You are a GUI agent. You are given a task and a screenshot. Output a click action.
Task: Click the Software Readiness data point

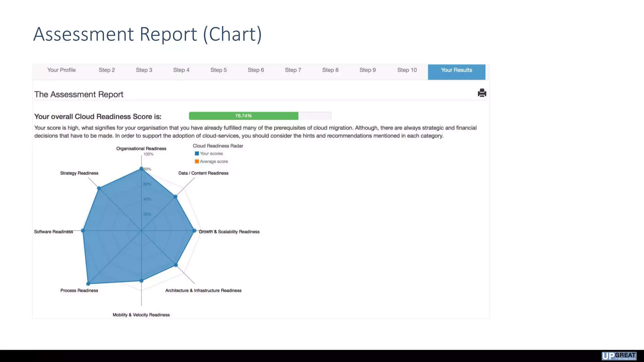tap(83, 231)
